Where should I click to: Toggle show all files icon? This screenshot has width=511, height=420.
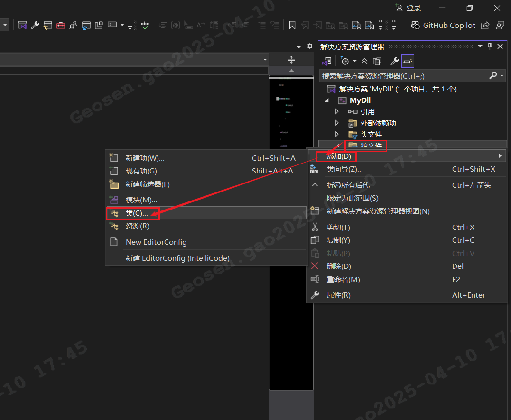(x=377, y=61)
